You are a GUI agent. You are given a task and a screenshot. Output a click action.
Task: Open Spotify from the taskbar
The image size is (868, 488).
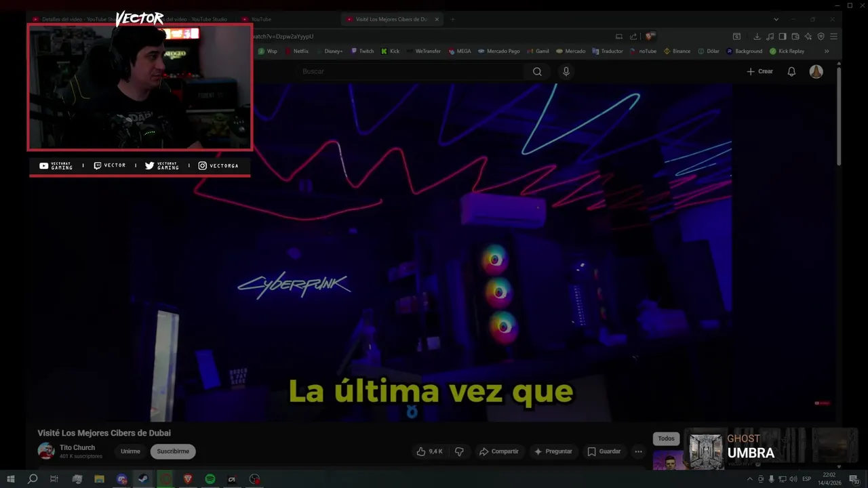(210, 479)
